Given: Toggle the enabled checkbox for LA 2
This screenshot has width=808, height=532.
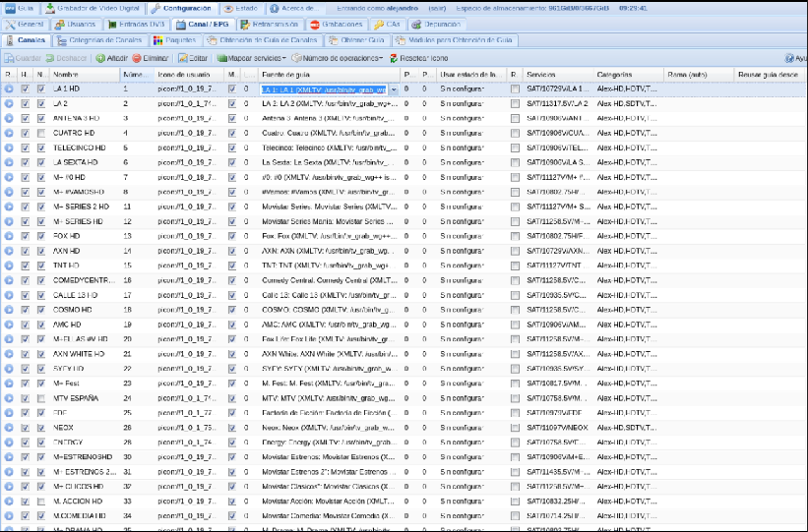Looking at the screenshot, I should (x=26, y=104).
